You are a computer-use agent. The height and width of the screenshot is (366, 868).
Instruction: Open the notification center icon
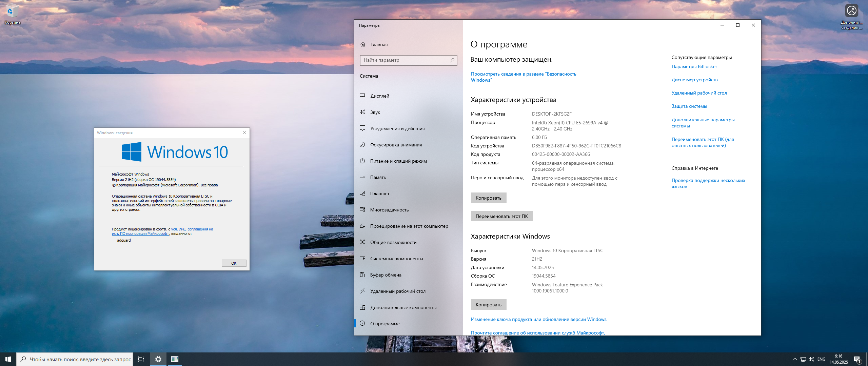coord(857,359)
